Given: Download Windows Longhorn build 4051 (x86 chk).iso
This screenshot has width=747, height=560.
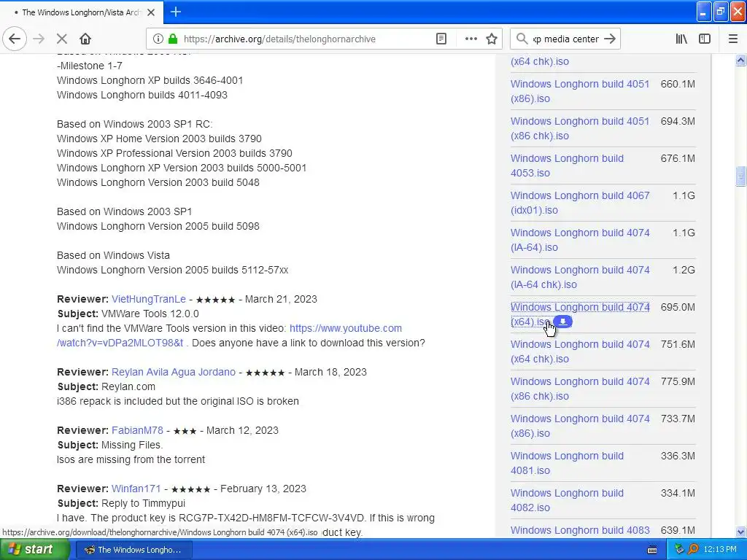Looking at the screenshot, I should (x=580, y=128).
